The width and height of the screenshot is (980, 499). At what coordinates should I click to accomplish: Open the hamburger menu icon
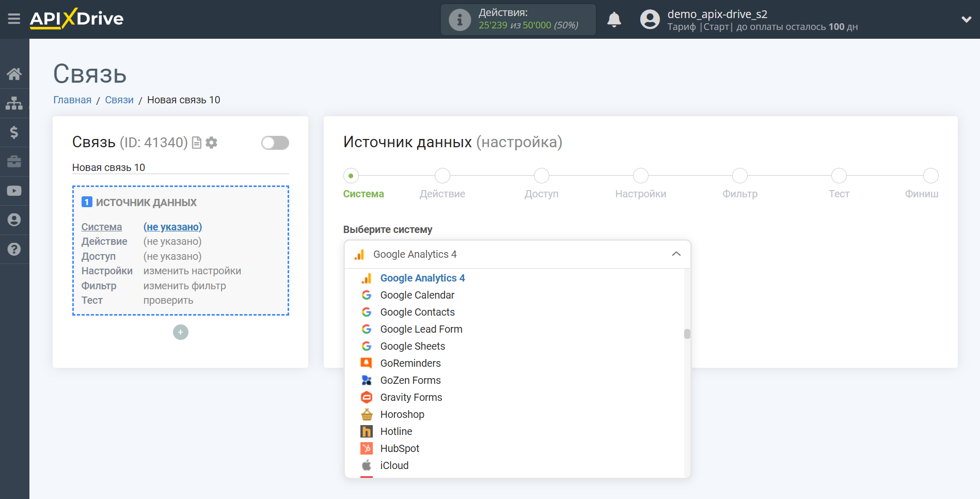click(x=14, y=19)
